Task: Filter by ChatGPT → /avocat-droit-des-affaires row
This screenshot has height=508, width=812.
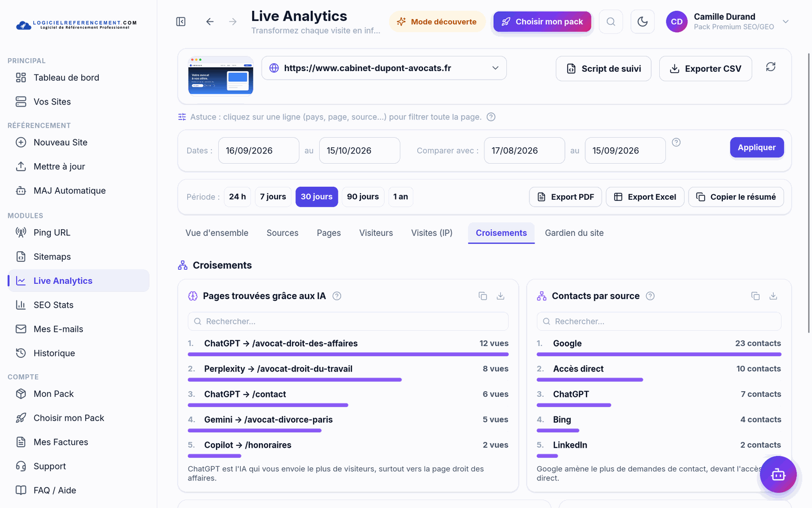Action: (348, 347)
